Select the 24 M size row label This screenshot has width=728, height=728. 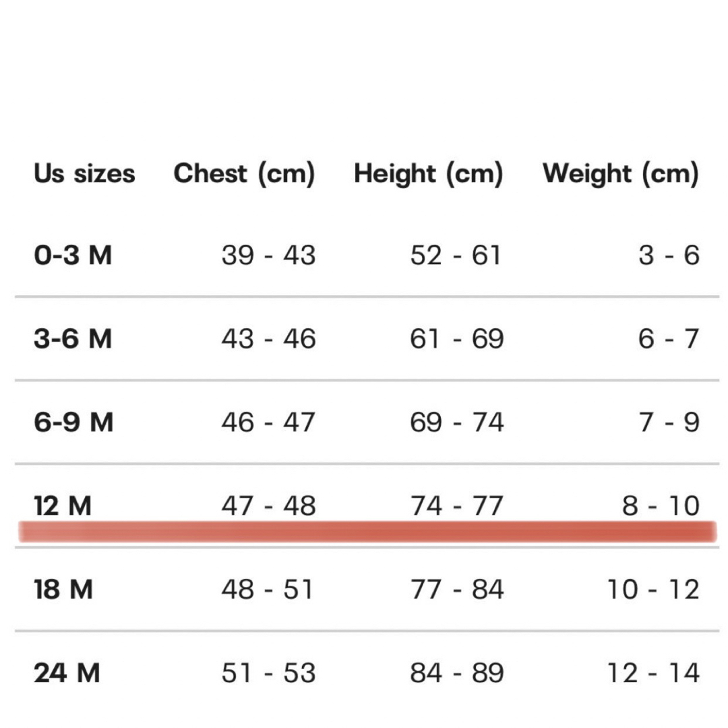(67, 673)
